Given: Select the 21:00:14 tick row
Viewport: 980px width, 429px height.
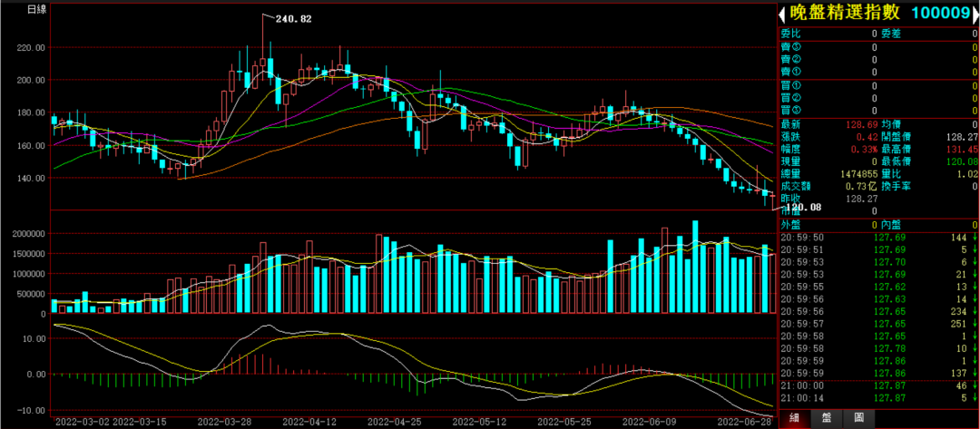Looking at the screenshot, I should 878,397.
